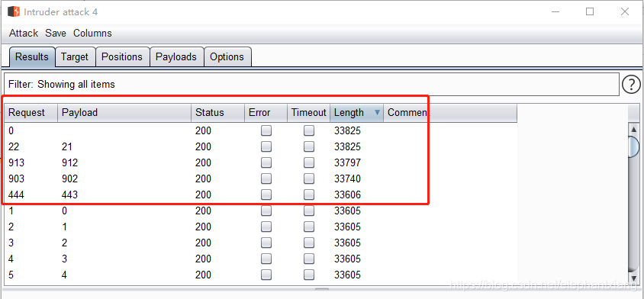Screen dimensions: 644x299
Task: Click the panel splitter handle at bottom
Action: [x=322, y=290]
